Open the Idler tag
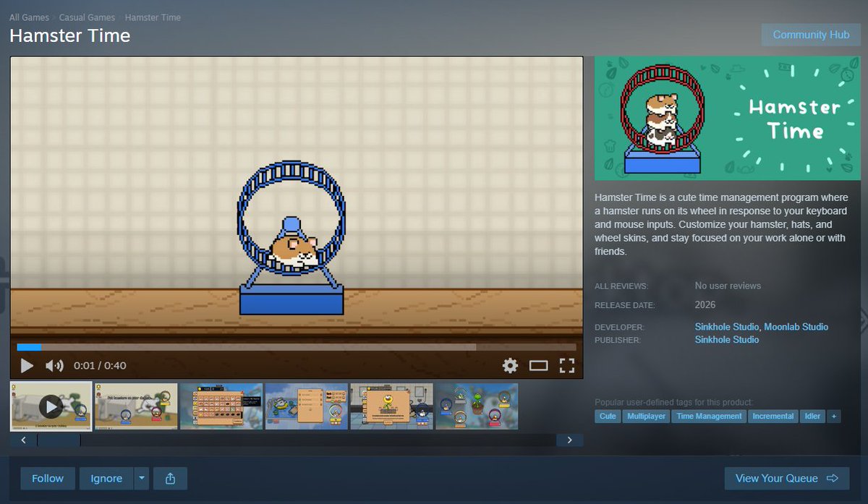 coord(812,417)
